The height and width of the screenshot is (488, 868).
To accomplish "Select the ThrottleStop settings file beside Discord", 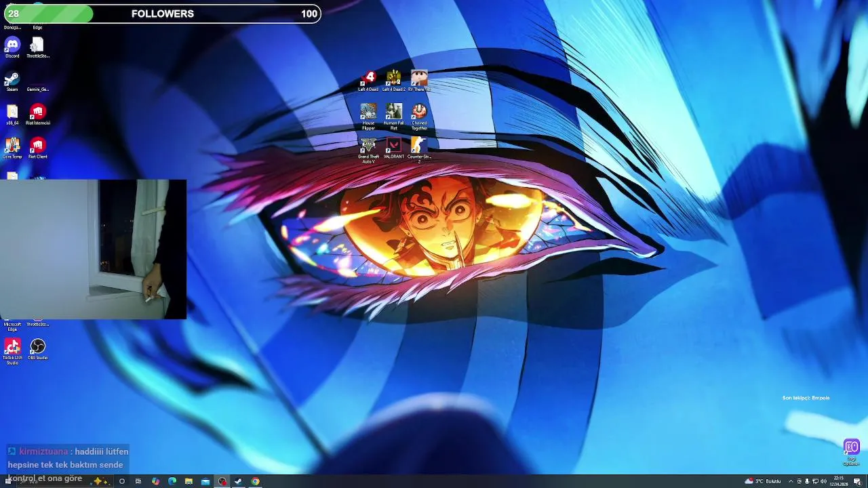I will pyautogui.click(x=37, y=47).
